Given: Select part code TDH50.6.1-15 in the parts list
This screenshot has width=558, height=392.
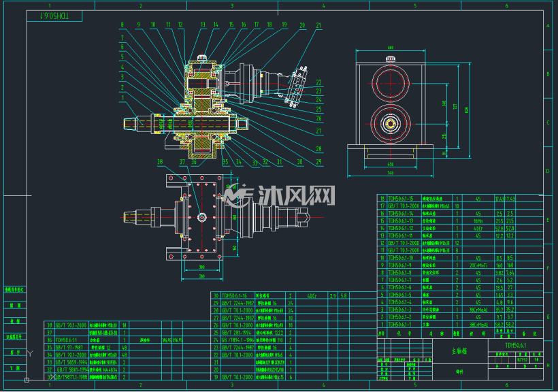Looking at the screenshot, I should tap(400, 199).
